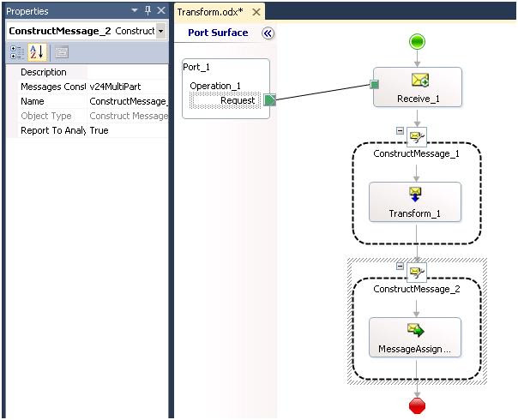Select the Description property row
The image size is (518, 420).
coord(87,72)
